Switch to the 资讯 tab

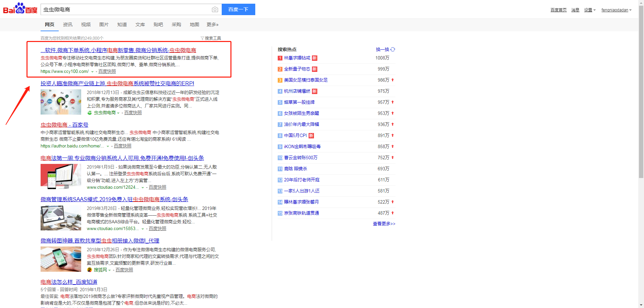click(67, 25)
